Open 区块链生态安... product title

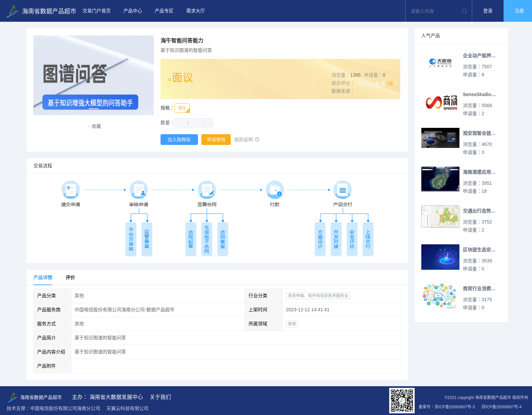tap(479, 250)
